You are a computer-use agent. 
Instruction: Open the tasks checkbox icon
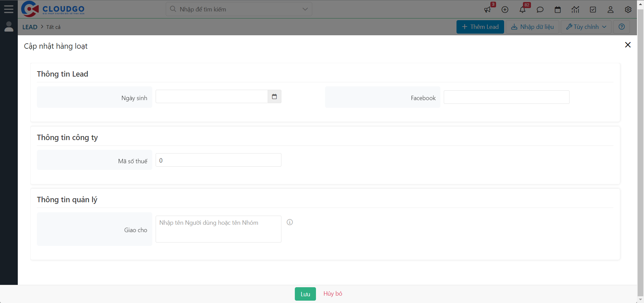[593, 9]
